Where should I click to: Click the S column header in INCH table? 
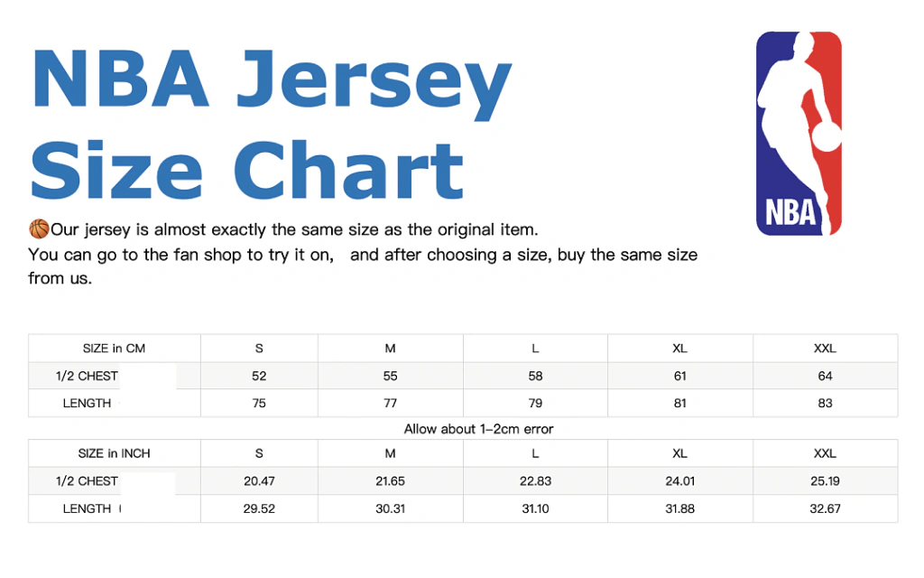(x=259, y=453)
